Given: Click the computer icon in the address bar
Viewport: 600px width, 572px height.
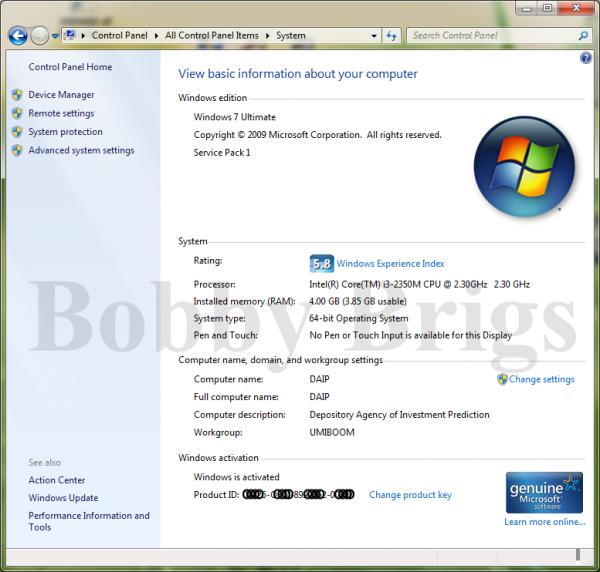Looking at the screenshot, I should pos(70,36).
